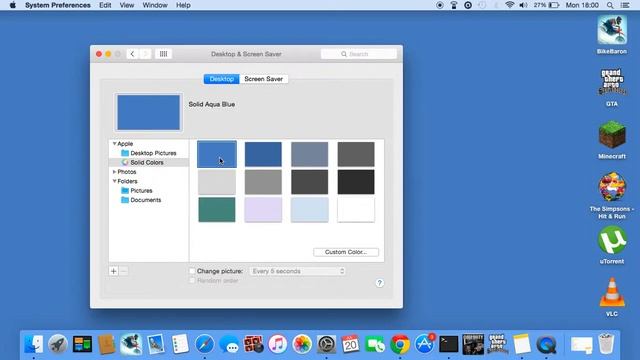Open The Simpsons Hit & Run icon
This screenshot has height=360, width=640.
(612, 187)
